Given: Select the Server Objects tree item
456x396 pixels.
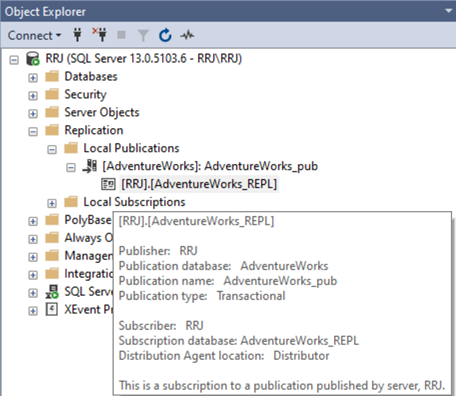Looking at the screenshot, I should 102,112.
